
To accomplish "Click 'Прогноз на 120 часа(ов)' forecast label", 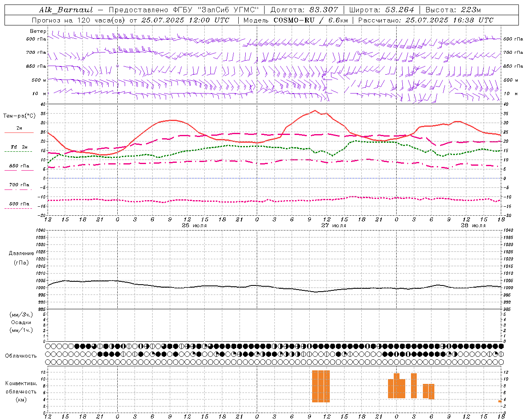I will [x=79, y=20].
